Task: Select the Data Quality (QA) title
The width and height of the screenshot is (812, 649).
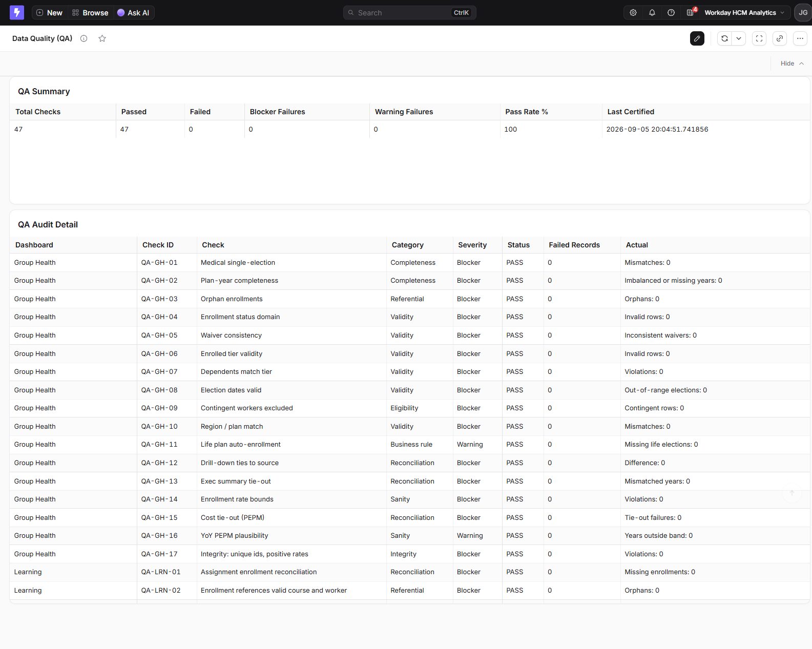Action: click(x=43, y=38)
